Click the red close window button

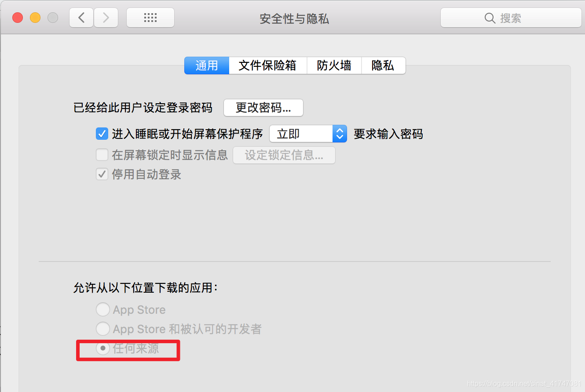(x=18, y=18)
